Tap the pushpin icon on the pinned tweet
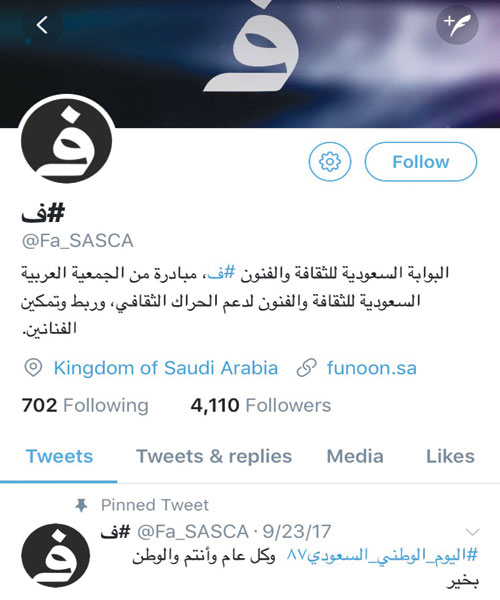The height and width of the screenshot is (600, 500). point(81,505)
